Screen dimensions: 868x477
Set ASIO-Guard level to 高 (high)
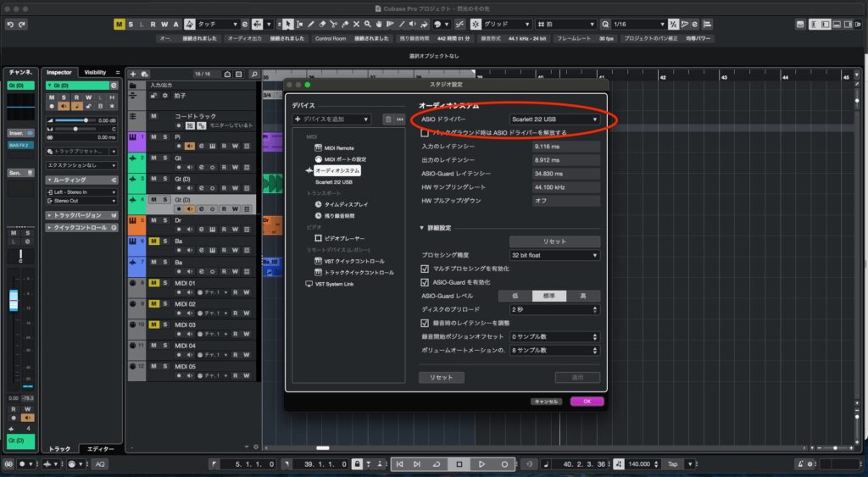click(583, 296)
